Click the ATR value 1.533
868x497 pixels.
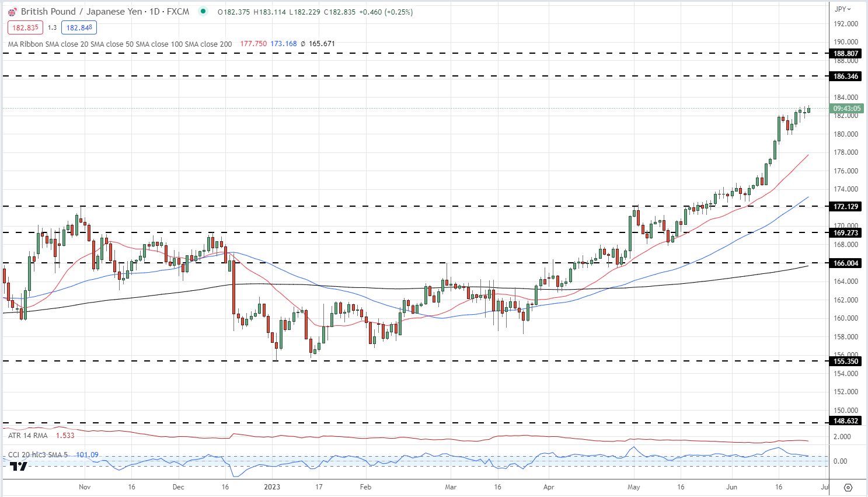[x=65, y=435]
